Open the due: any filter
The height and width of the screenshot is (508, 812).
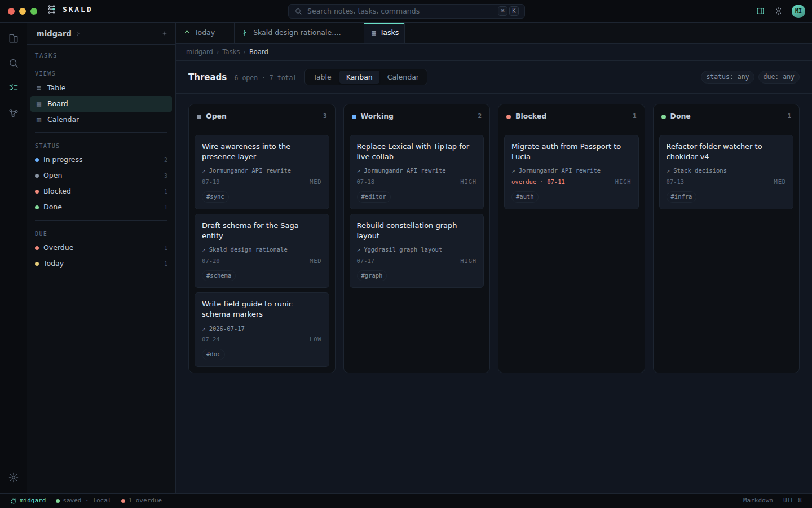click(x=778, y=77)
